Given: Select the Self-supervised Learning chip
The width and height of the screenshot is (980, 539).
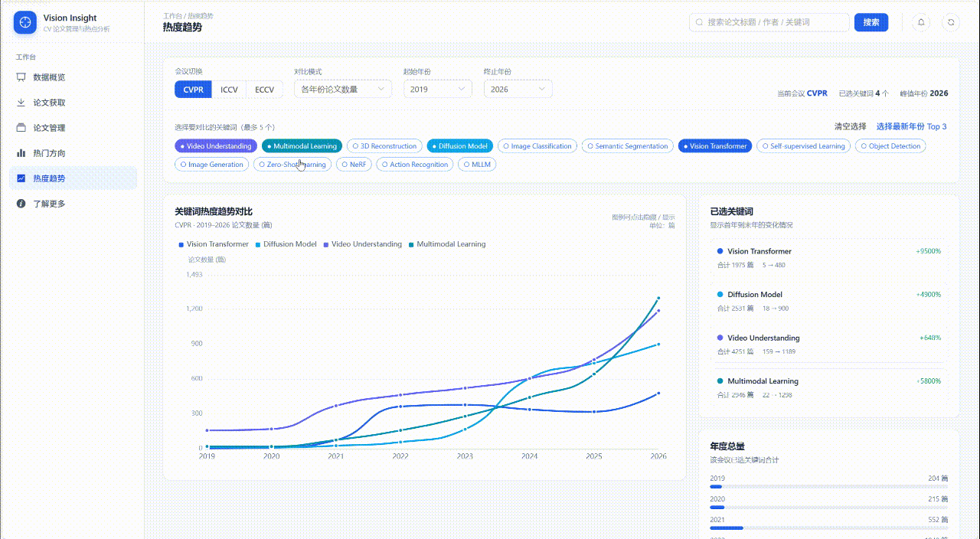Looking at the screenshot, I should [804, 146].
